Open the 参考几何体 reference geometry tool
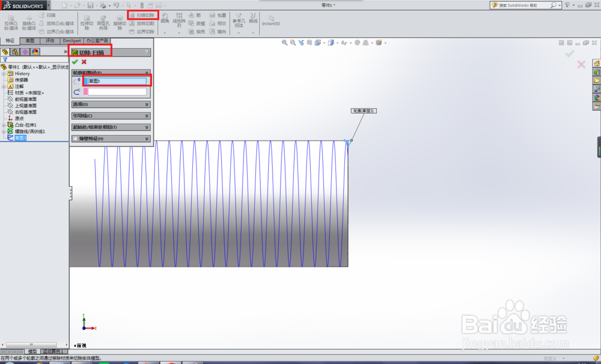Image resolution: width=601 pixels, height=364 pixels. click(239, 20)
